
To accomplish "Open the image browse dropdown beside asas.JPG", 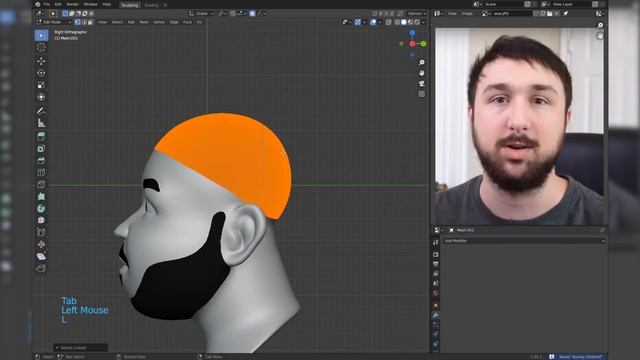I will (x=485, y=13).
